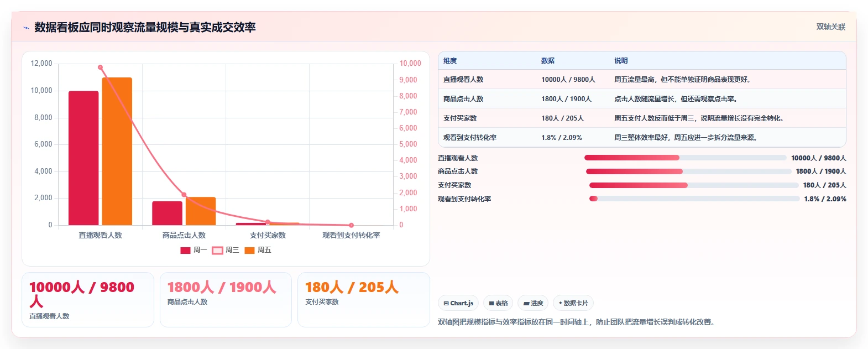This screenshot has width=868, height=349.
Task: Open the orange 180人 / 205人 stat card
Action: [x=364, y=300]
